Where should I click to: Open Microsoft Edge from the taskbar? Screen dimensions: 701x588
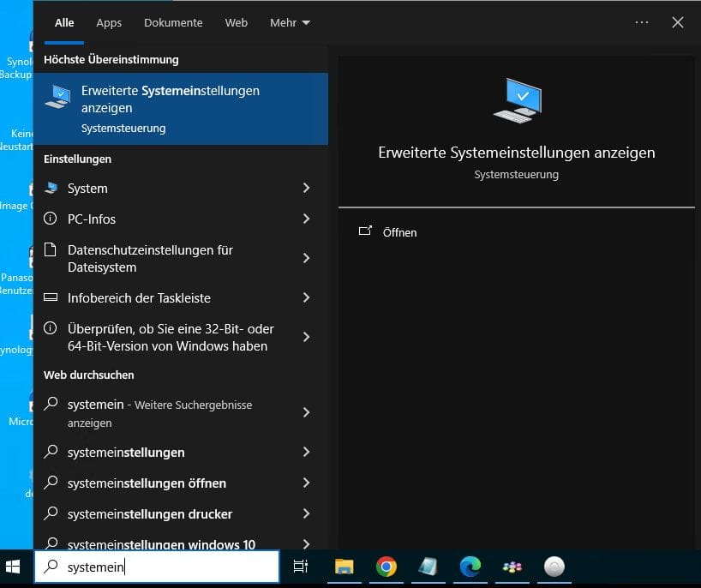[470, 567]
